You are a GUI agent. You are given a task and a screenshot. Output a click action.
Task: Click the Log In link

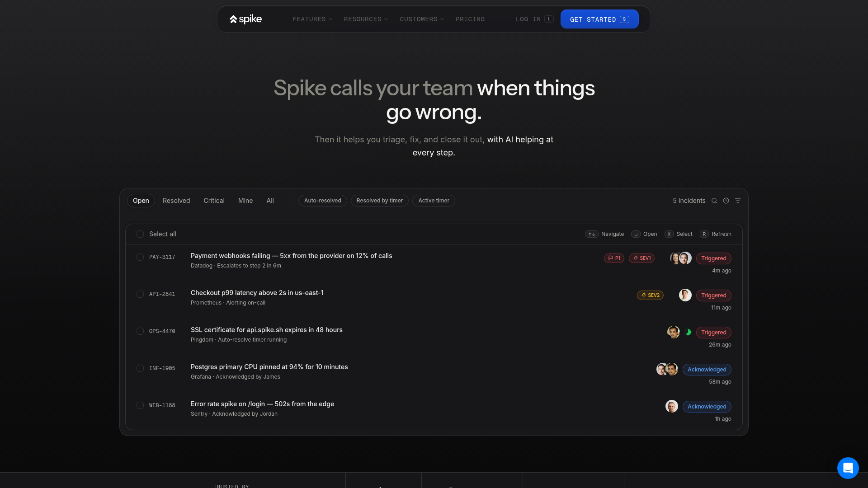(534, 19)
